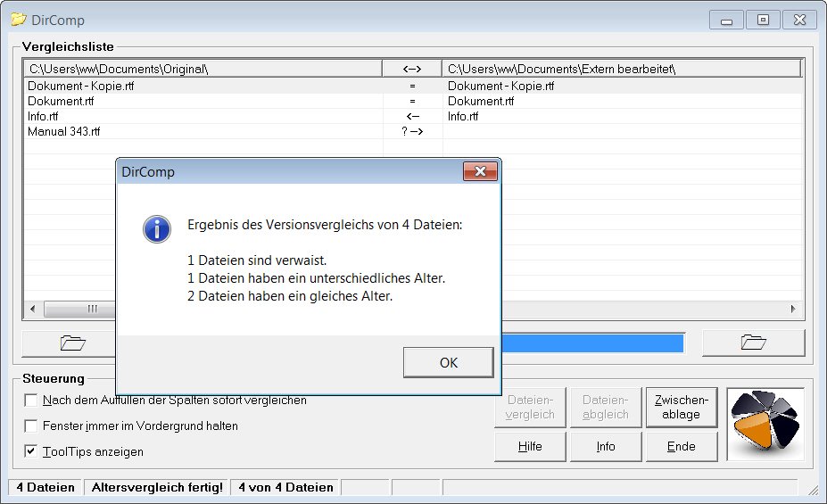
Task: Click the Zwischenablage button
Action: tap(682, 407)
